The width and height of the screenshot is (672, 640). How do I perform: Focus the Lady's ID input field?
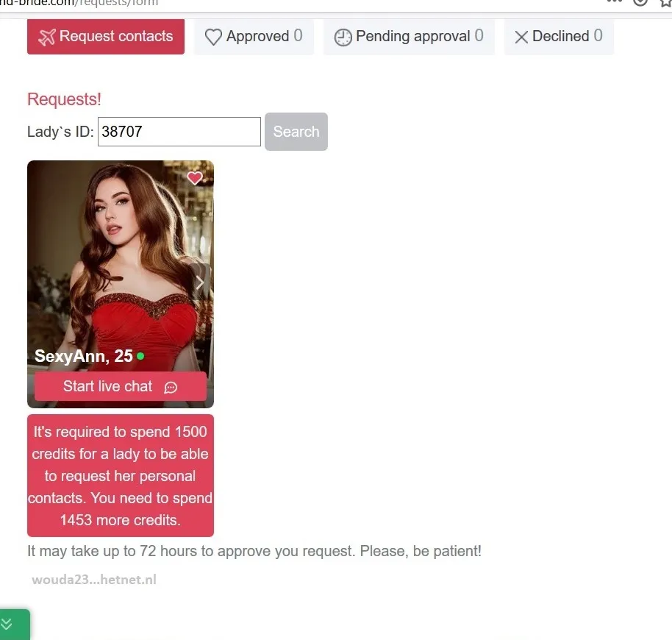tap(179, 132)
